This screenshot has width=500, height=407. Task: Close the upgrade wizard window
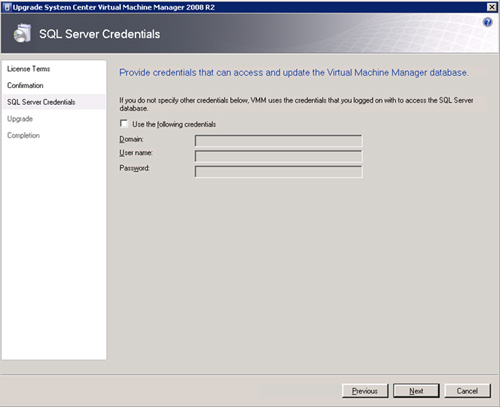point(492,7)
